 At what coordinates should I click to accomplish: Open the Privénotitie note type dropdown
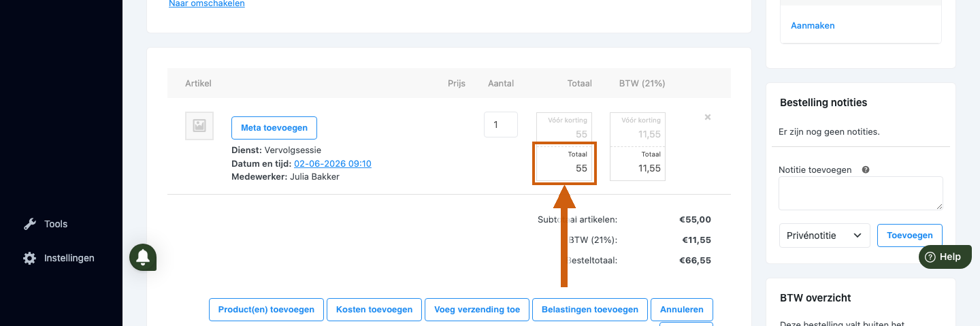click(x=824, y=235)
